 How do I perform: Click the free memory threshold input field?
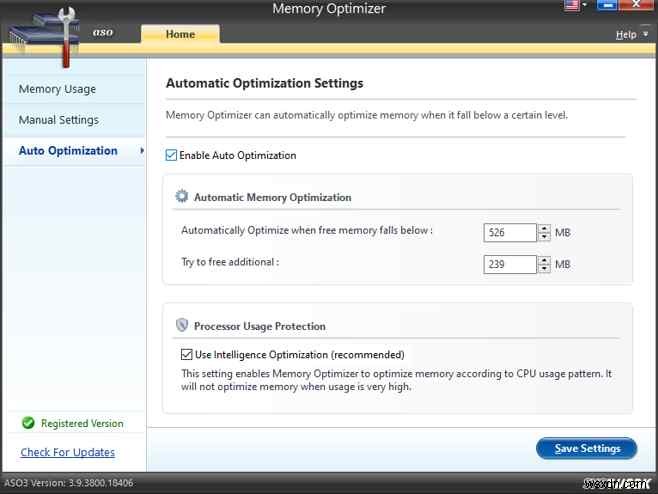[x=509, y=233]
